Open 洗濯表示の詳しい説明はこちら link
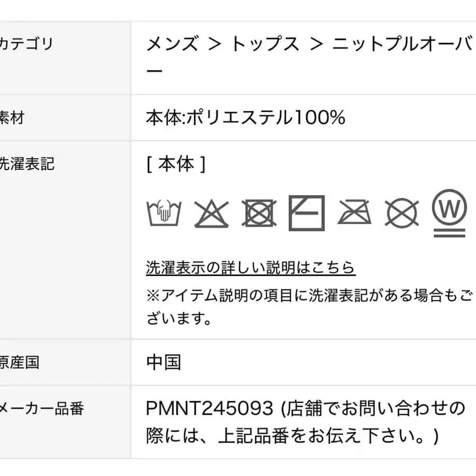The image size is (476, 476). pyautogui.click(x=251, y=268)
